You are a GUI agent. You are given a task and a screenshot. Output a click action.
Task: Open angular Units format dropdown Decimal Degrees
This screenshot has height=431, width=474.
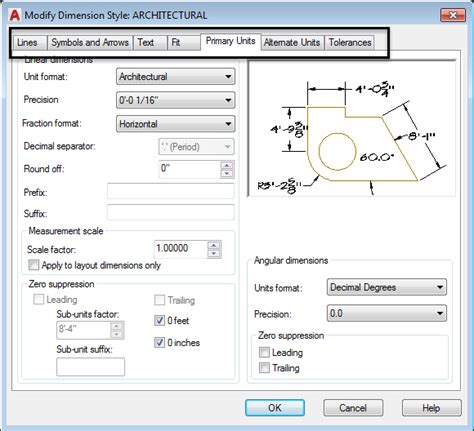click(x=387, y=287)
